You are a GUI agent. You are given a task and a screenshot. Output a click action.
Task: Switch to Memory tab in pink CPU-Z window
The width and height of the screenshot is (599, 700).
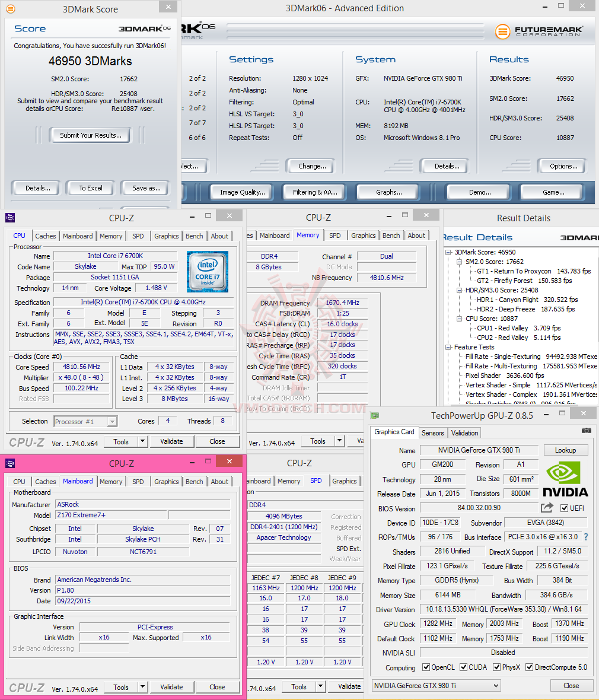coord(111,482)
